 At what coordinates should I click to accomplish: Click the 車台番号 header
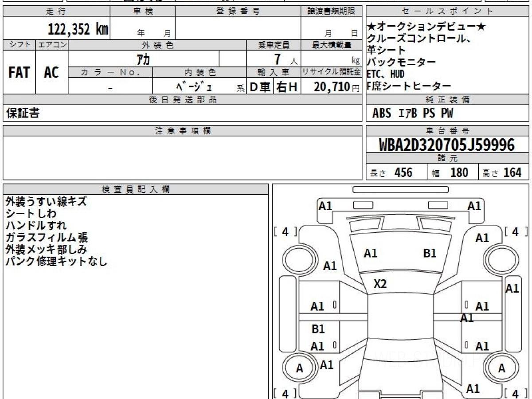click(448, 131)
